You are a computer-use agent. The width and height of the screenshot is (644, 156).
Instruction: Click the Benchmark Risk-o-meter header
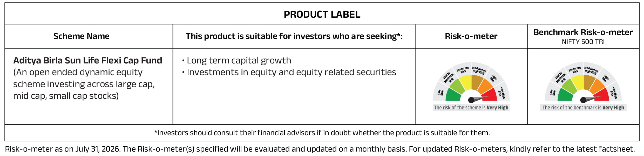pyautogui.click(x=583, y=32)
